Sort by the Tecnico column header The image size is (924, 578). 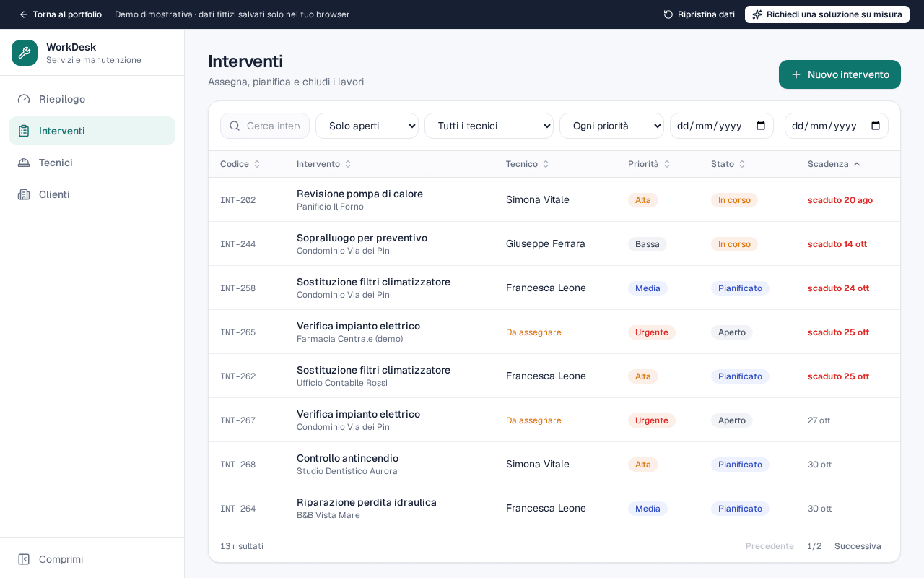coord(528,164)
